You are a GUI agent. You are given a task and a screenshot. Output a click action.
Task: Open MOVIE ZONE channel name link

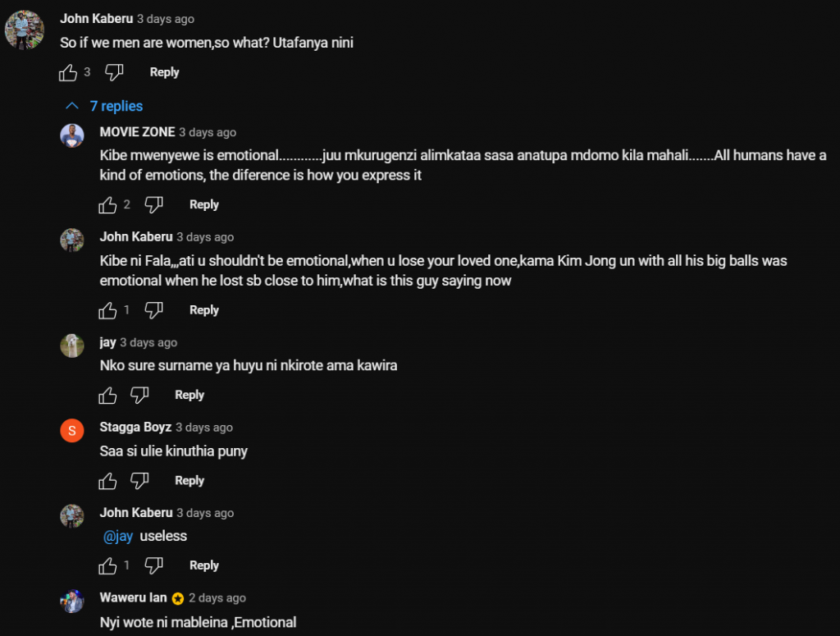(137, 132)
